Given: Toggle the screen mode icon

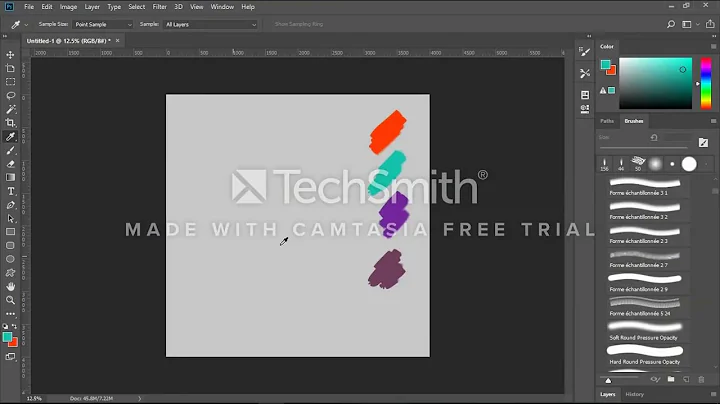Looking at the screenshot, I should click(10, 357).
